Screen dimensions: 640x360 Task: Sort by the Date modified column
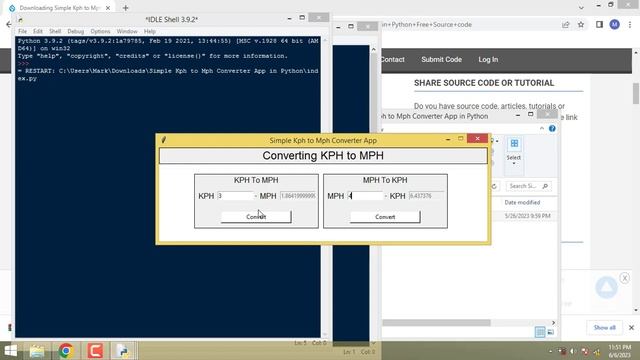pos(522,202)
